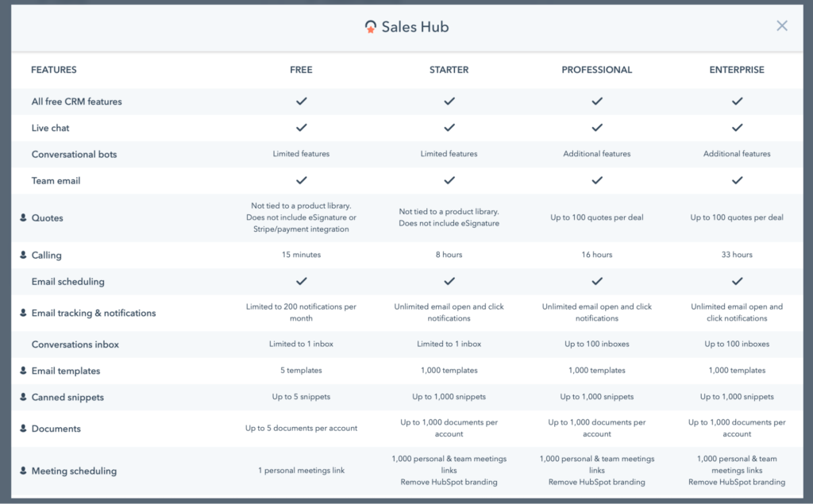Close the Sales Hub comparison modal
Image resolution: width=813 pixels, height=504 pixels.
tap(782, 26)
